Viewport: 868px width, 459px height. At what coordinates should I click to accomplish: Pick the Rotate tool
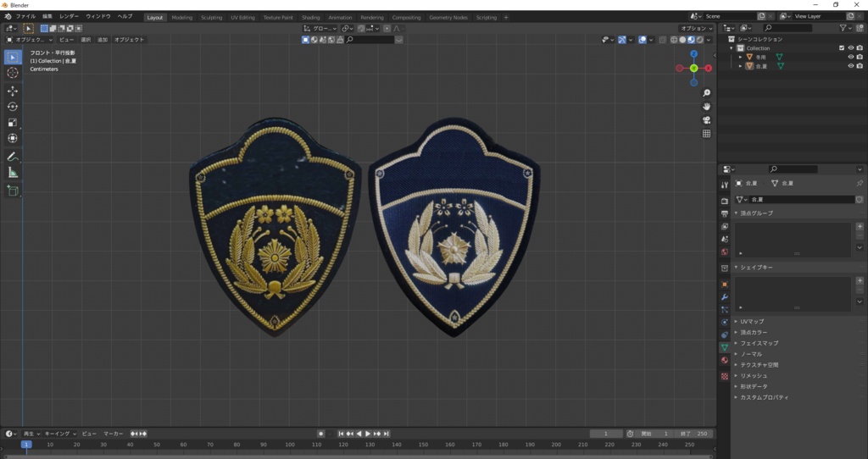point(13,107)
